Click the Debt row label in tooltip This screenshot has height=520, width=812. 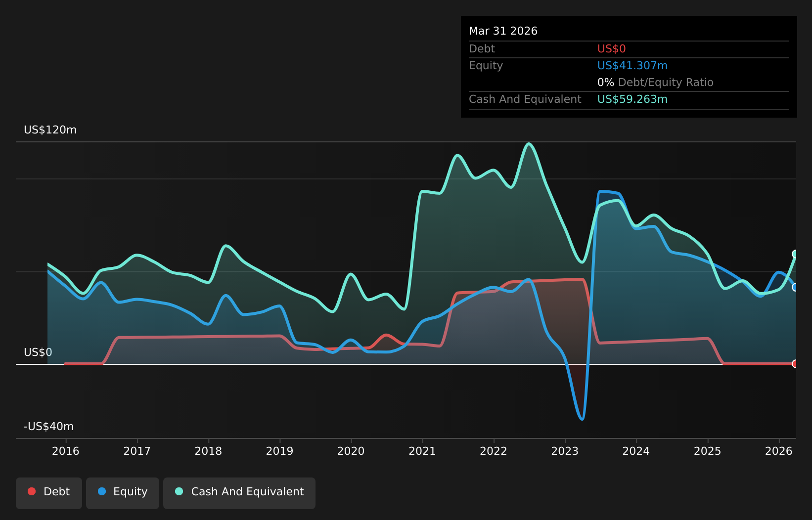pos(482,49)
